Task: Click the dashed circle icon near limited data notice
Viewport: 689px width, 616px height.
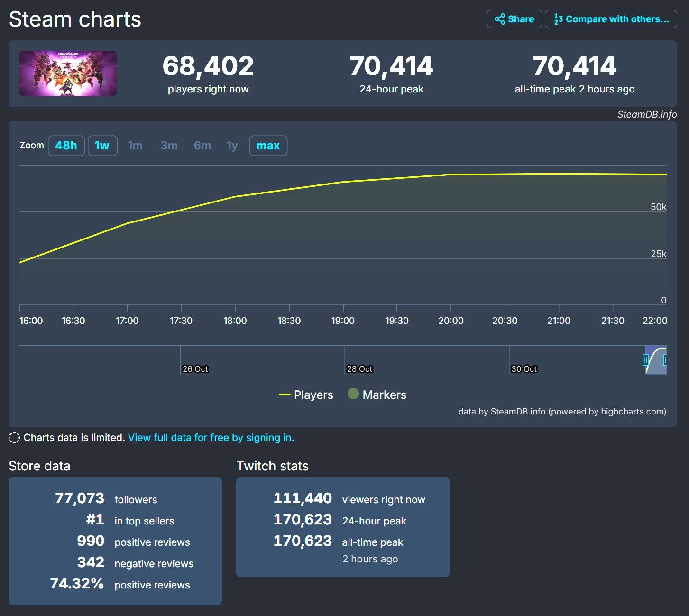Action: 14,437
